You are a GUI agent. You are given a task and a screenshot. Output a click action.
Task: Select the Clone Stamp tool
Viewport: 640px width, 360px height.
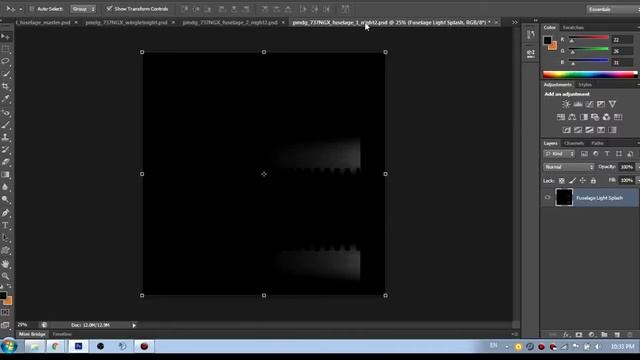coord(5,137)
